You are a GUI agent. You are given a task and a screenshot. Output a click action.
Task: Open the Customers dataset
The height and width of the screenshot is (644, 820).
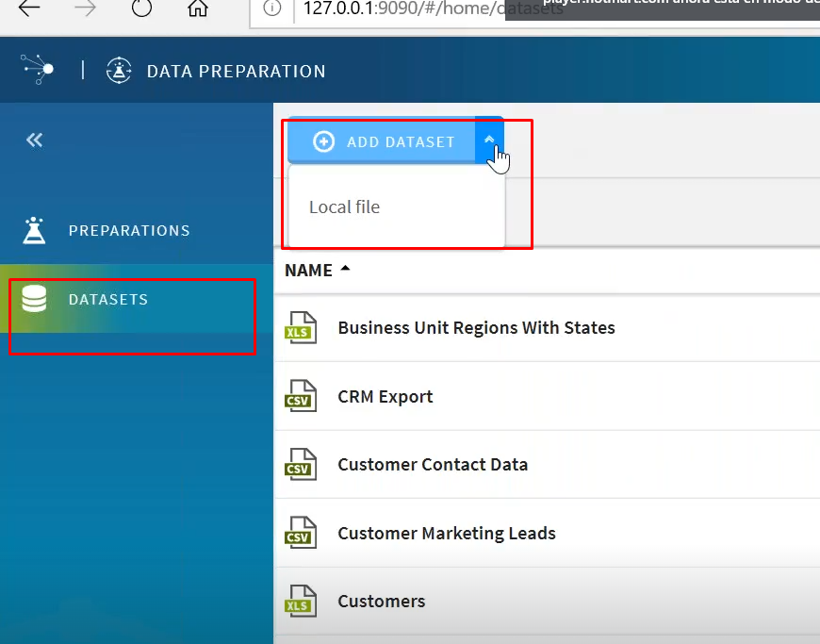[382, 602]
